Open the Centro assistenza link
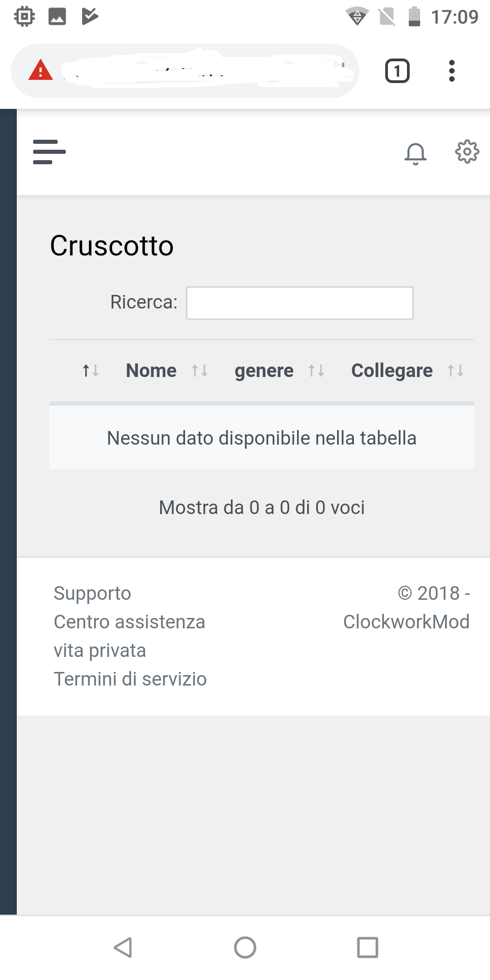This screenshot has height=980, width=490. (x=129, y=622)
